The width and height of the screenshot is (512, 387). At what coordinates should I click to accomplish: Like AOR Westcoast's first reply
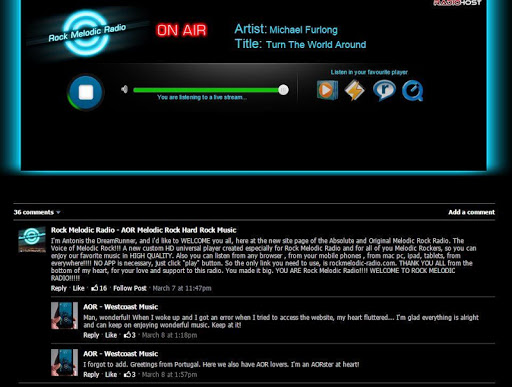111,335
